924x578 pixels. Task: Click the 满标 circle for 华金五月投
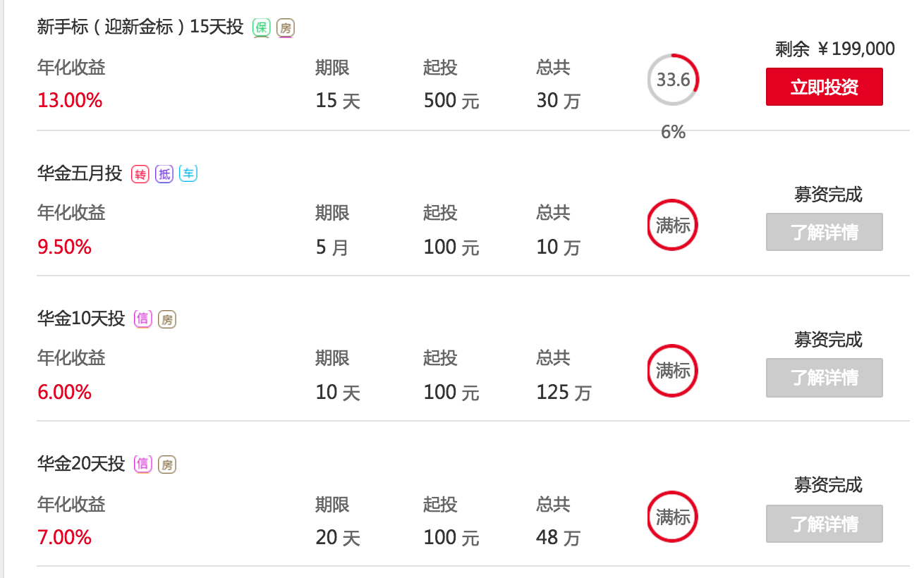673,226
